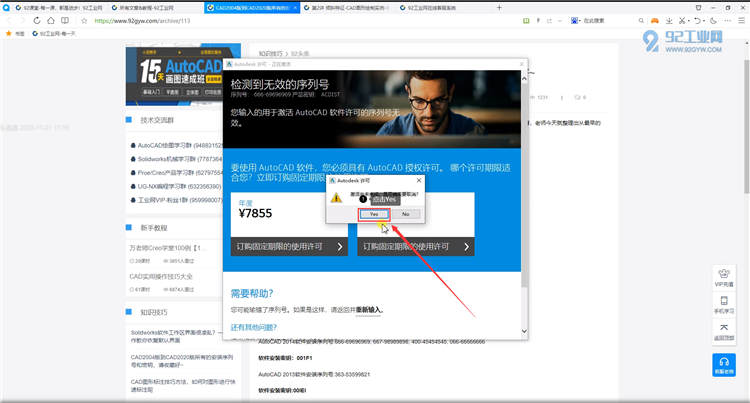Image resolution: width=750 pixels, height=403 pixels.
Task: Switch to the 92课堂-每一课 tab
Action: click(59, 8)
